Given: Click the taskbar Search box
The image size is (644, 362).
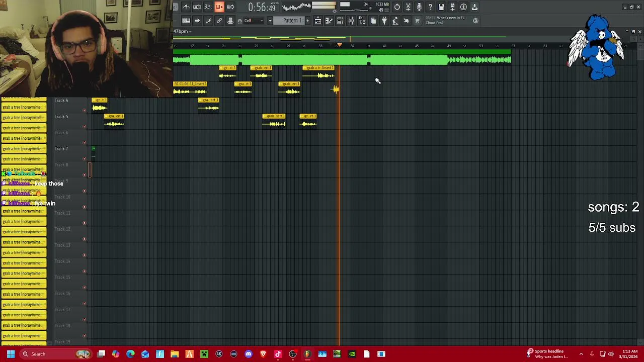Looking at the screenshot, I should click(55, 354).
